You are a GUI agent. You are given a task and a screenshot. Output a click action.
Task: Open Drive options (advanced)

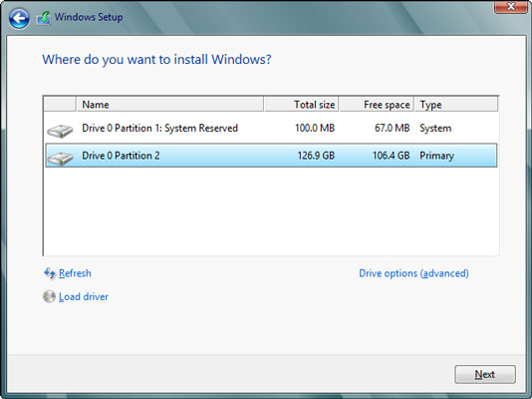click(x=413, y=273)
